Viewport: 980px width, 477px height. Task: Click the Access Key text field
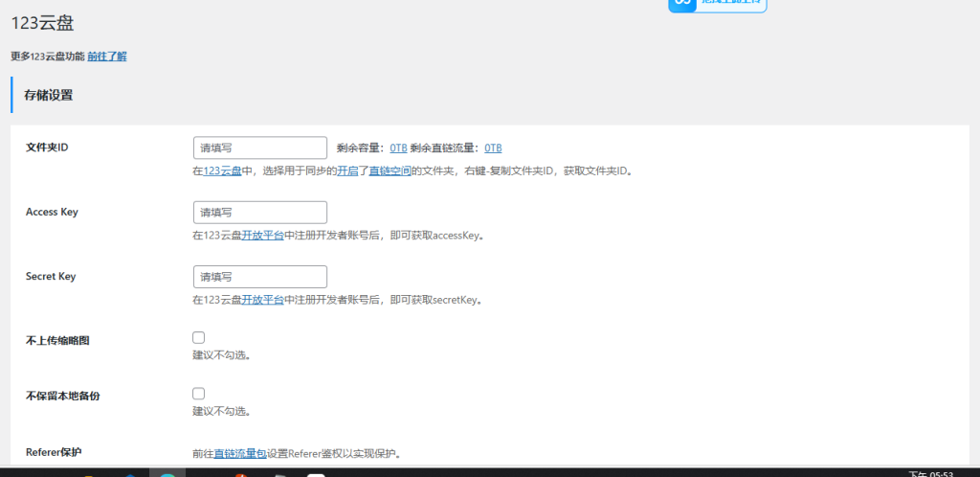click(x=260, y=213)
